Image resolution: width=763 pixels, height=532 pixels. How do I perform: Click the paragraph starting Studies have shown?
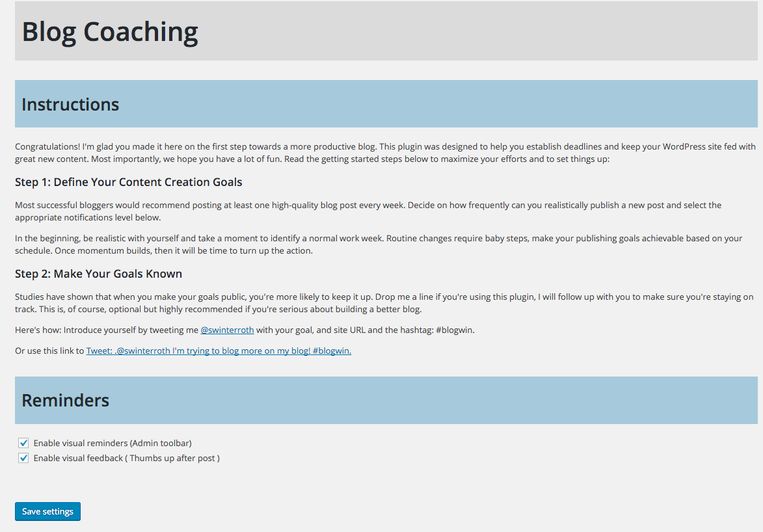[384, 303]
